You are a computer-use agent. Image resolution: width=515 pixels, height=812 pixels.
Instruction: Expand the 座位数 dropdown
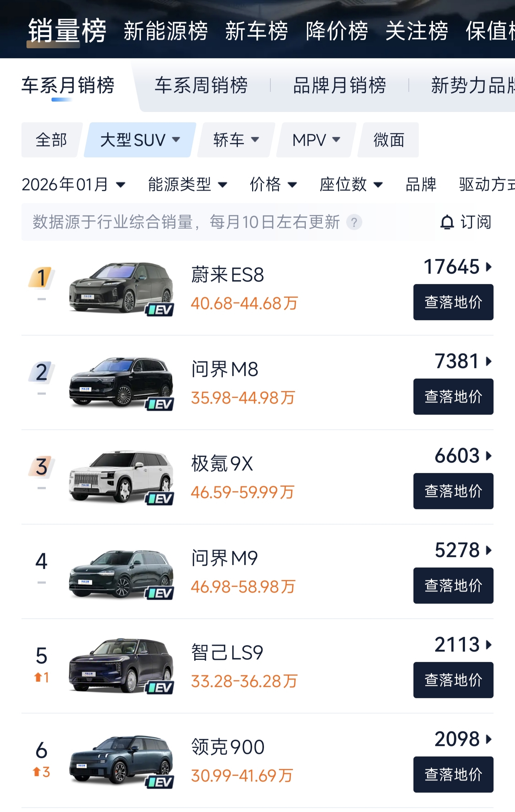351,185
